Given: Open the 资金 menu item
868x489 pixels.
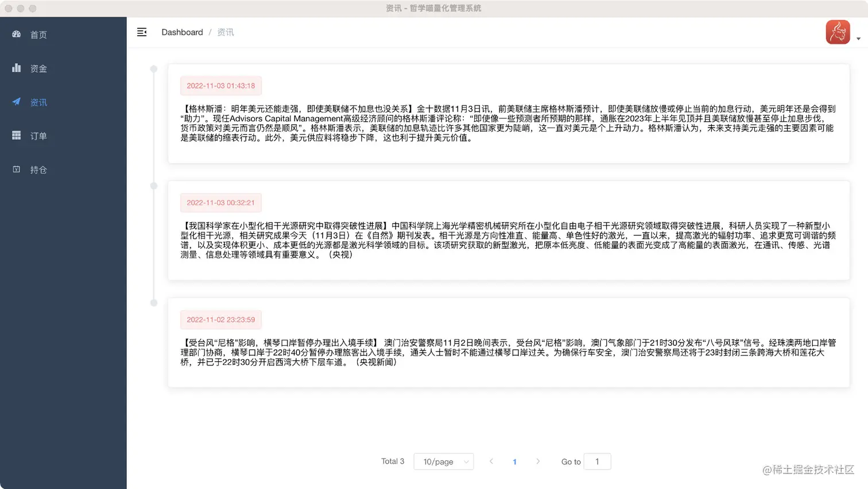Looking at the screenshot, I should (63, 68).
